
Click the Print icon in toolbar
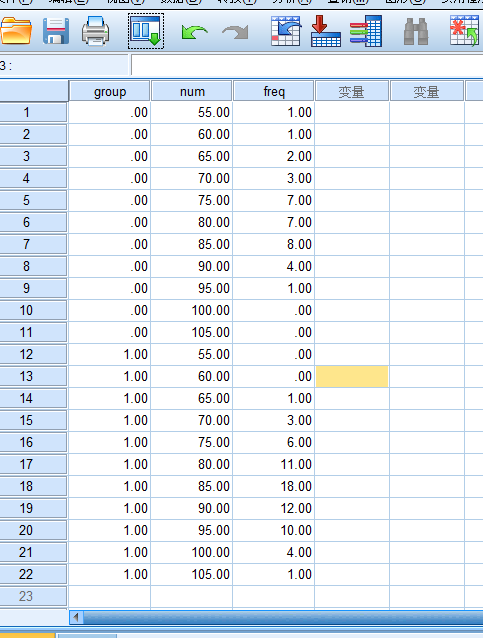click(x=95, y=31)
